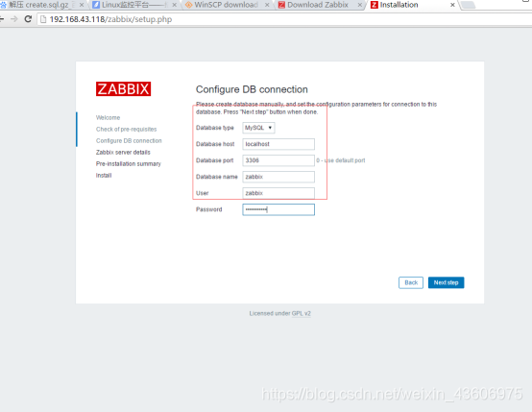Select Configure DB connection sidebar step
Viewport: 532px width, 412px height.
coord(129,140)
